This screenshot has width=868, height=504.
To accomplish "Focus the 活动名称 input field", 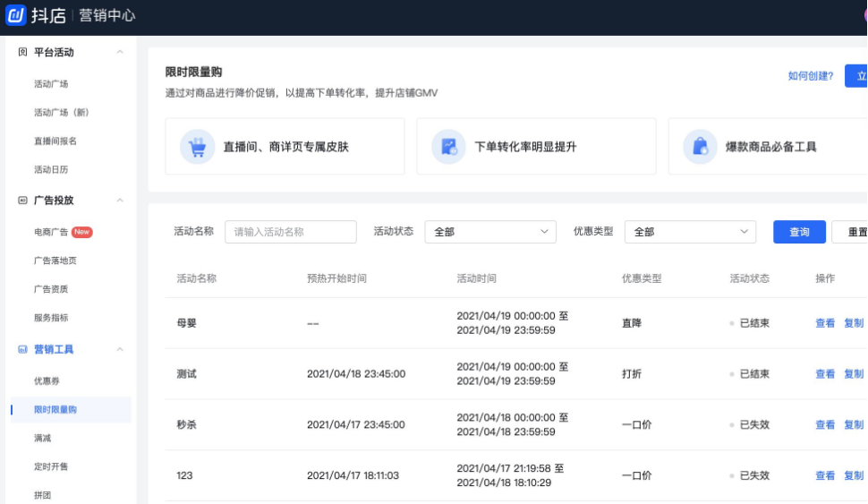I will pos(291,232).
